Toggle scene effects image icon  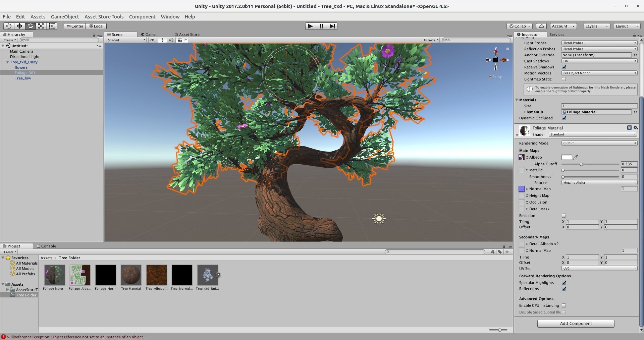coord(180,40)
